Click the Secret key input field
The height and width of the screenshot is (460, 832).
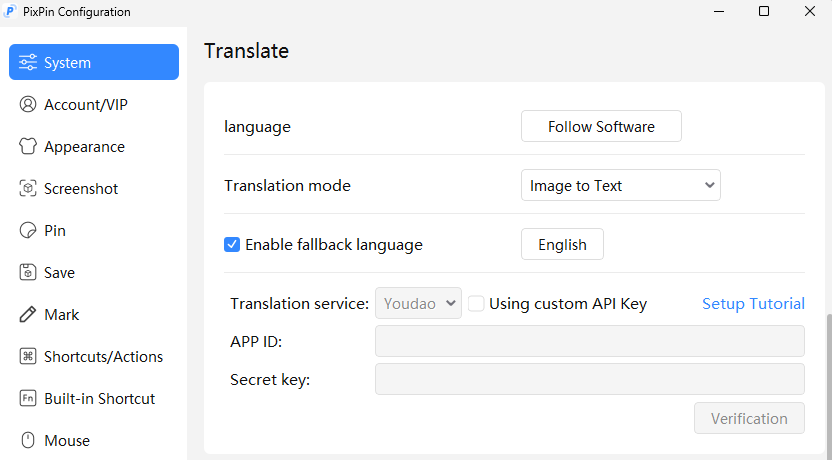pyautogui.click(x=590, y=379)
